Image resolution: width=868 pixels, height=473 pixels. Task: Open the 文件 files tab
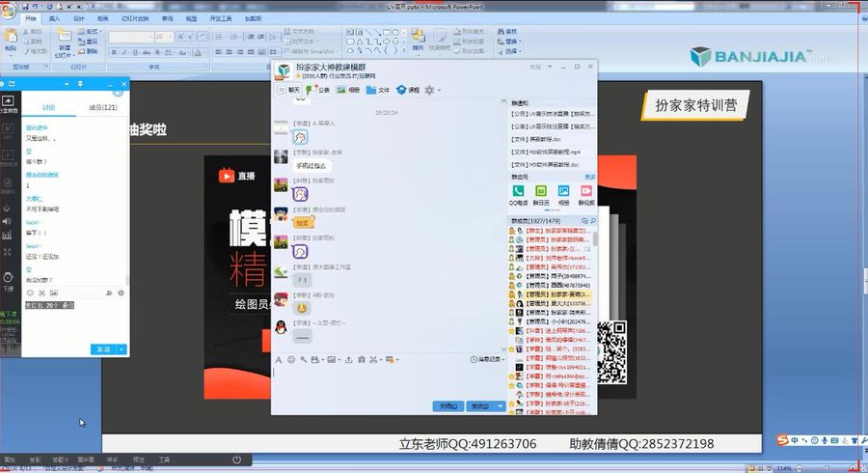377,90
